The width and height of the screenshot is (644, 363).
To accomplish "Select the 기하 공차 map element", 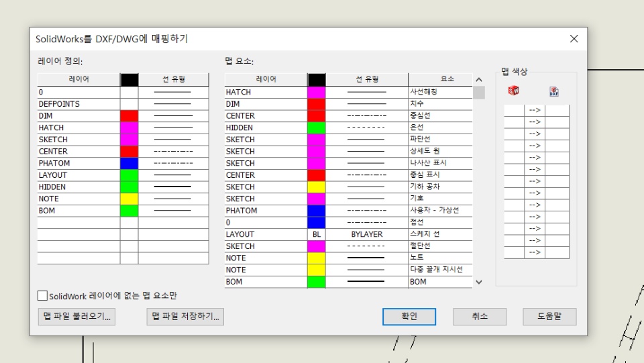I will pos(440,187).
